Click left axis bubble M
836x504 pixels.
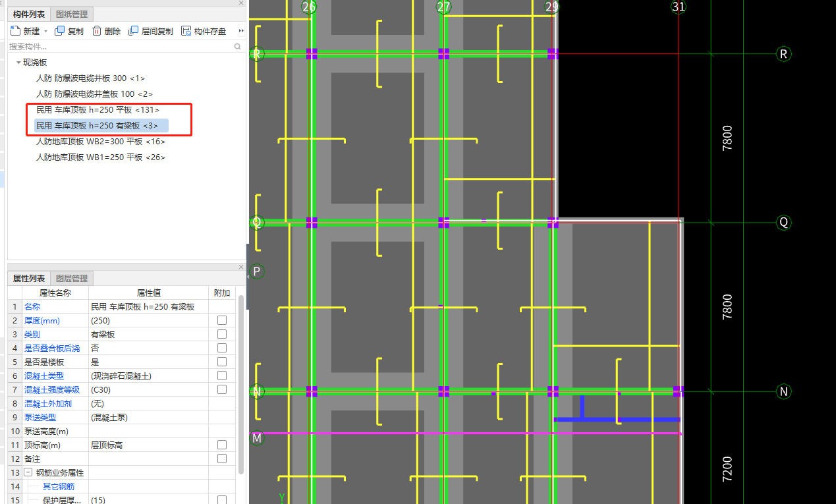point(257,438)
